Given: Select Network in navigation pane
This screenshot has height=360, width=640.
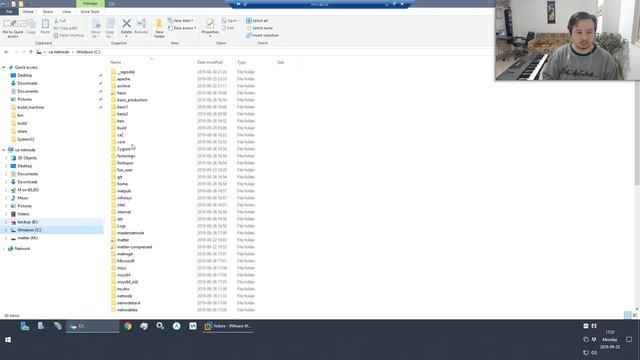Looking at the screenshot, I should [22, 249].
